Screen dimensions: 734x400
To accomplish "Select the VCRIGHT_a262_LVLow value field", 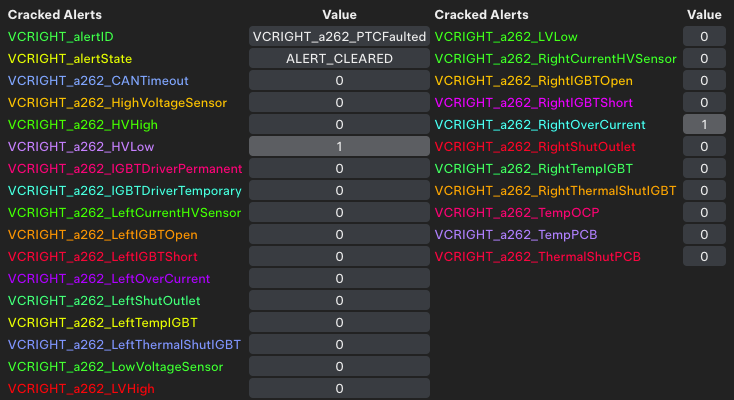I will pos(704,36).
